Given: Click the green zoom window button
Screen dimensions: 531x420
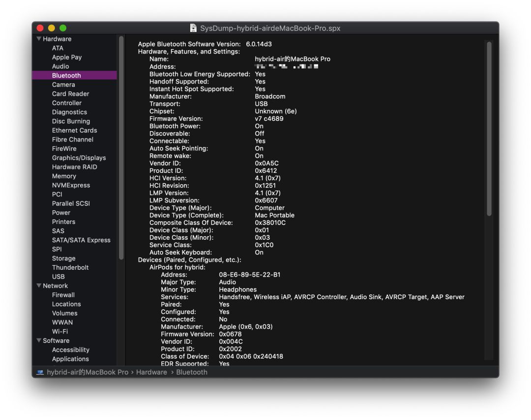Looking at the screenshot, I should point(63,28).
